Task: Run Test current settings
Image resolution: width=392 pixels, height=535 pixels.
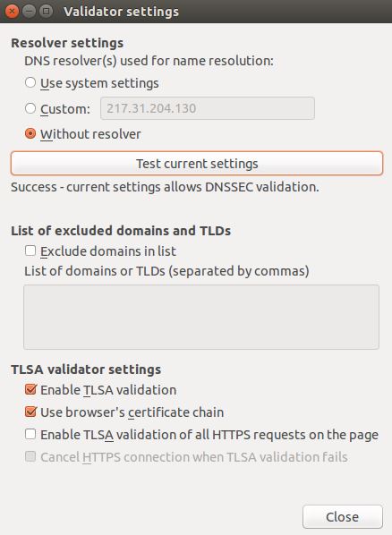Action: pos(197,164)
